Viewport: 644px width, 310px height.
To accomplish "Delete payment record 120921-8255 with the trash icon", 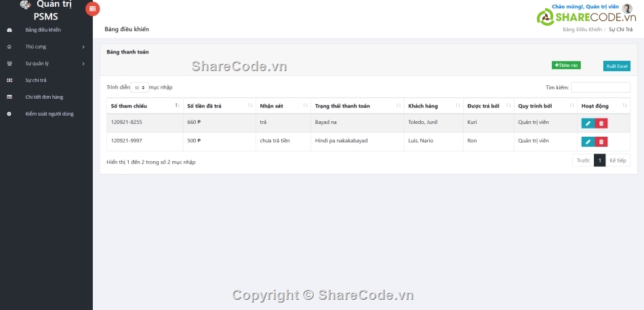I will tap(601, 123).
